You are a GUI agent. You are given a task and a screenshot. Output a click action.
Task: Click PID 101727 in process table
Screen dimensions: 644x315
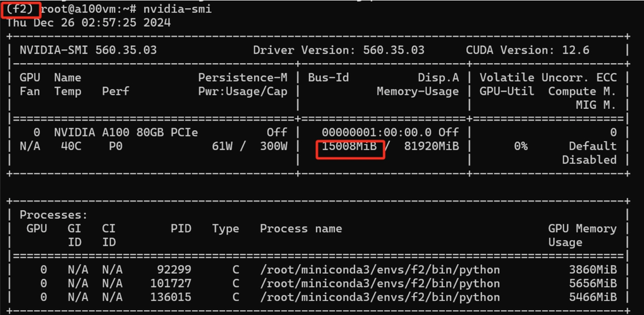171,283
